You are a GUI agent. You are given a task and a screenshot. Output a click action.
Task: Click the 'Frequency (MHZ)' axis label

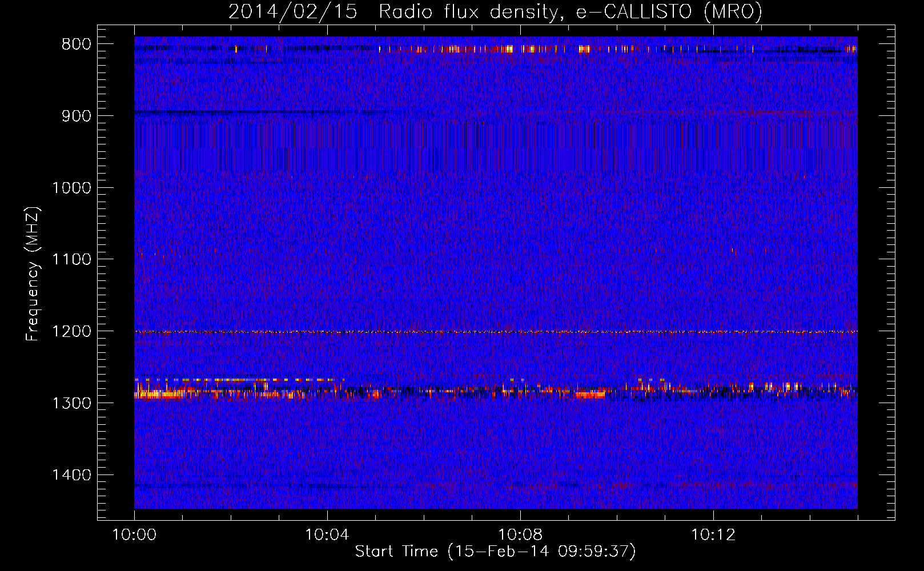coord(33,274)
